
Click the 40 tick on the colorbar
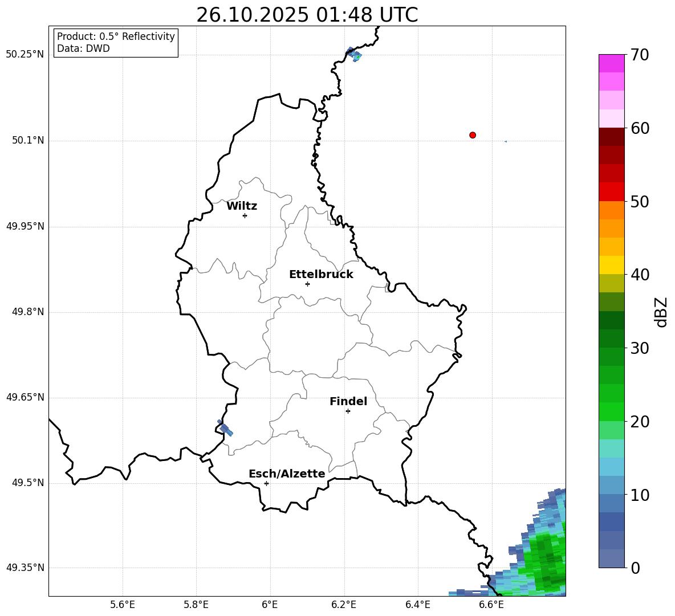pyautogui.click(x=640, y=275)
